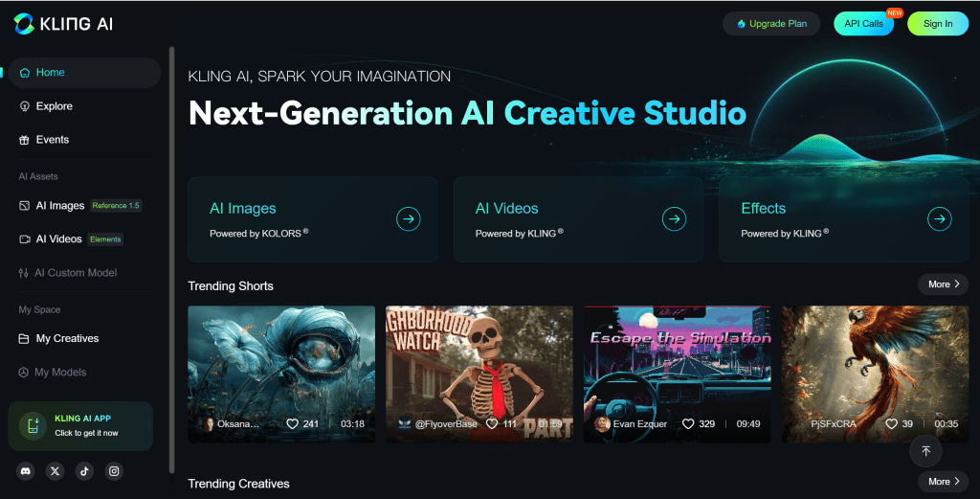Click the Kling AI App download banner
This screenshot has height=499, width=980.
point(80,426)
